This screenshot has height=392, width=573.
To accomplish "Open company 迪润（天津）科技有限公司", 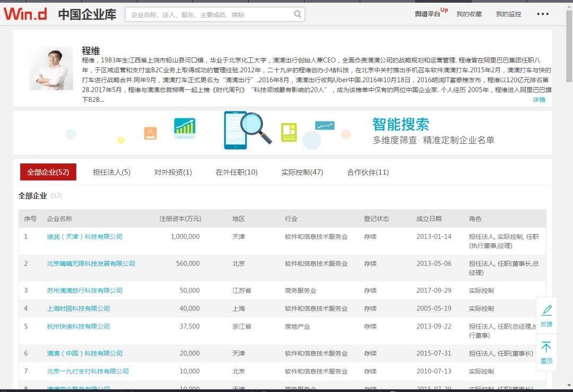I will click(85, 237).
